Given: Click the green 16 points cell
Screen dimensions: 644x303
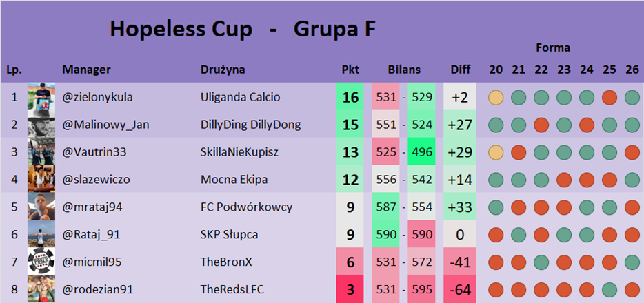Looking at the screenshot, I should (x=350, y=97).
